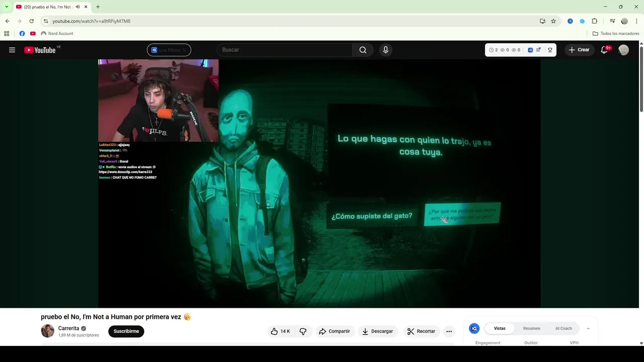644x362 pixels.
Task: Click the Outlier label in vidIQ panel
Action: tap(531, 343)
